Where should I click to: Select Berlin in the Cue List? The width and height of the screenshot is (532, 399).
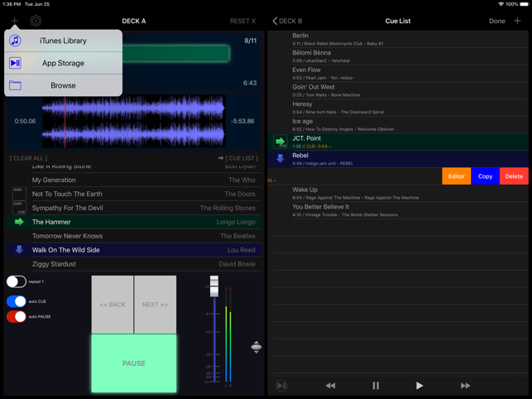[x=398, y=39]
